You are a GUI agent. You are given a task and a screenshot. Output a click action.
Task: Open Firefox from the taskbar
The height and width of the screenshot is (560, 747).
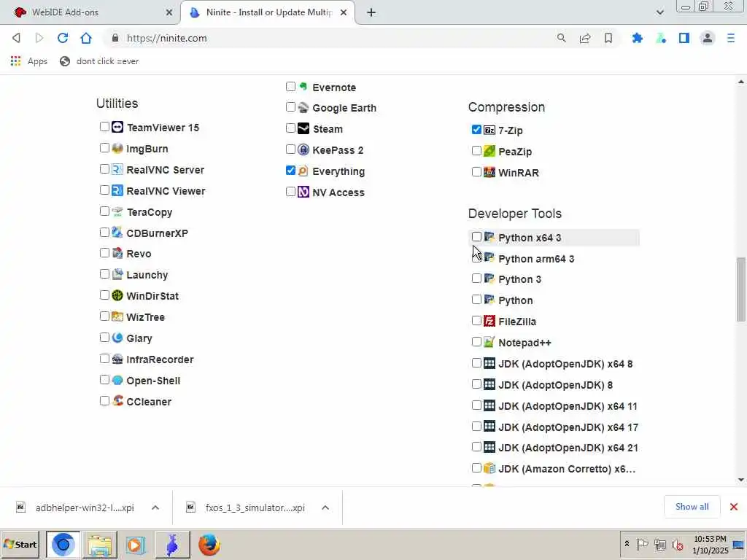[x=209, y=545]
